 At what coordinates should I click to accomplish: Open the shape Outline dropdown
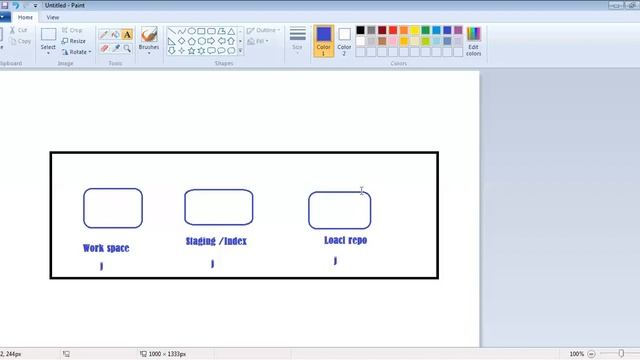263,31
